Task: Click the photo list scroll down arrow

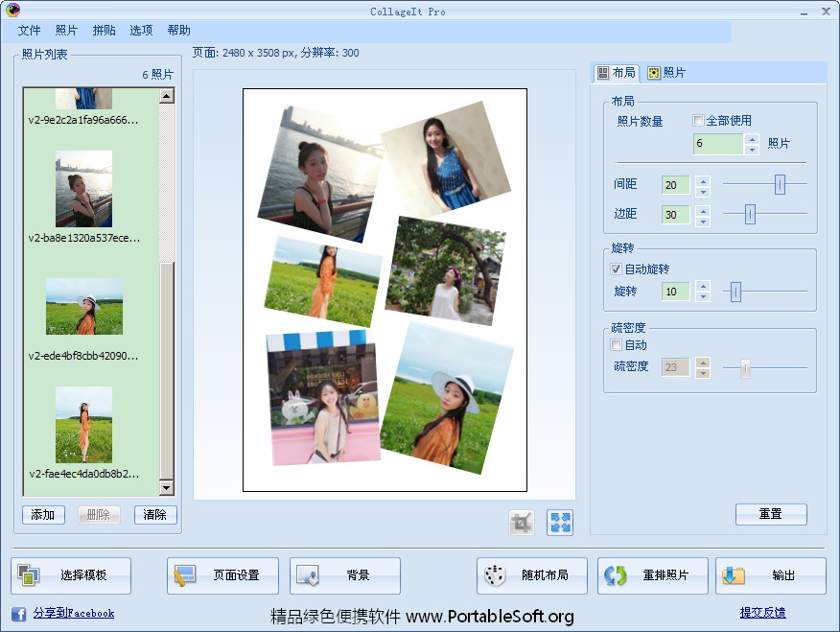Action: [167, 488]
